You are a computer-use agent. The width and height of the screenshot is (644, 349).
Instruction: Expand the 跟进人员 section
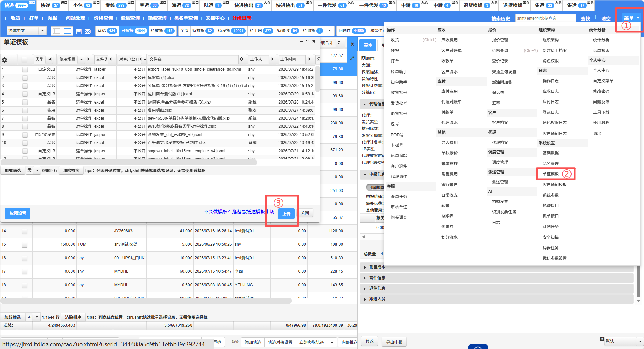[496, 299]
